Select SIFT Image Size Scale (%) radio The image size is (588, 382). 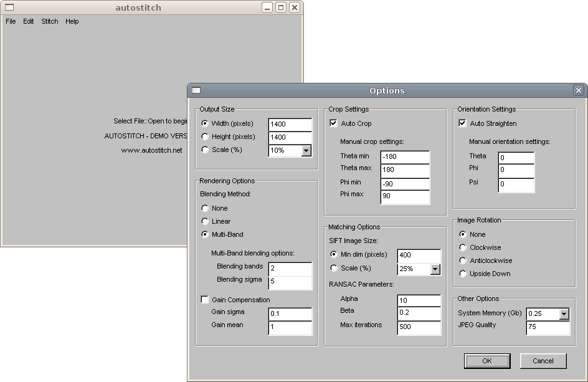point(334,269)
